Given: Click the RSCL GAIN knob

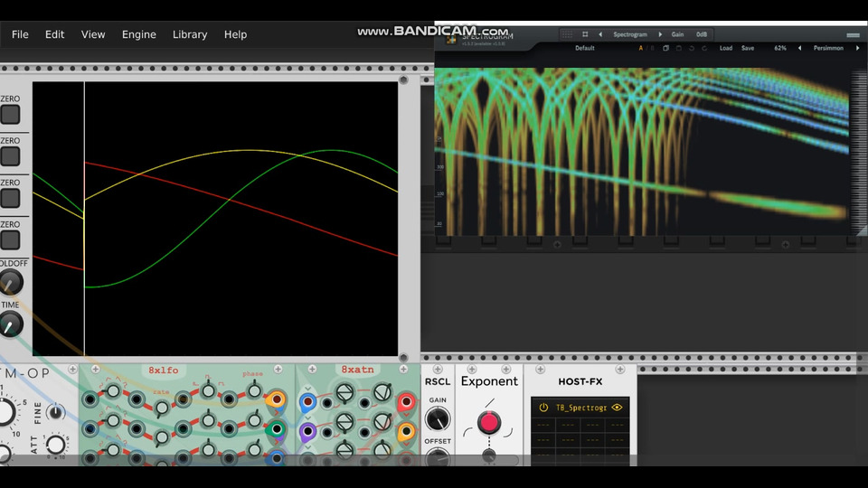Looking at the screenshot, I should point(438,419).
